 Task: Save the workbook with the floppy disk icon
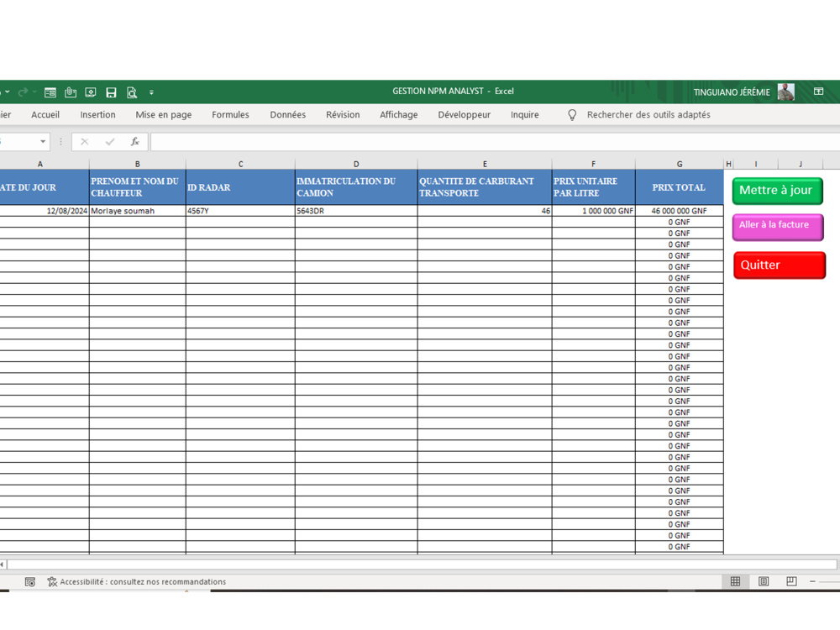(111, 92)
